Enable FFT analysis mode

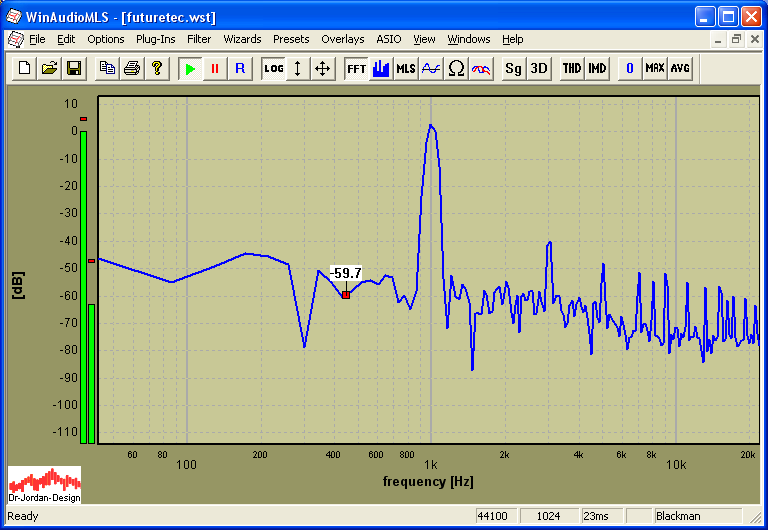(356, 68)
